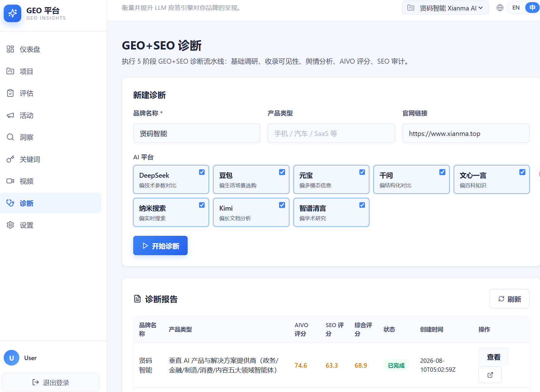
Task: Uncheck the 千问 platform checkbox
Action: coord(442,172)
